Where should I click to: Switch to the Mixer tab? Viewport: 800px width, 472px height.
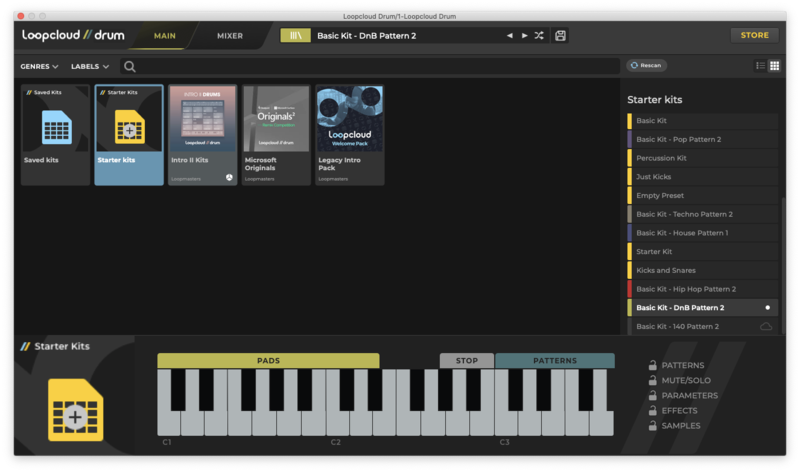(230, 36)
